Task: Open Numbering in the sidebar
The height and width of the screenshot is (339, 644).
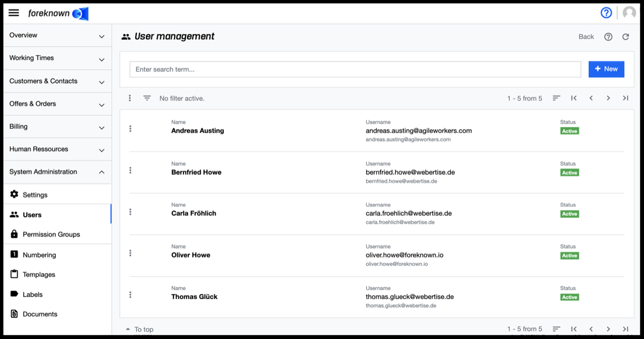Action: (39, 255)
